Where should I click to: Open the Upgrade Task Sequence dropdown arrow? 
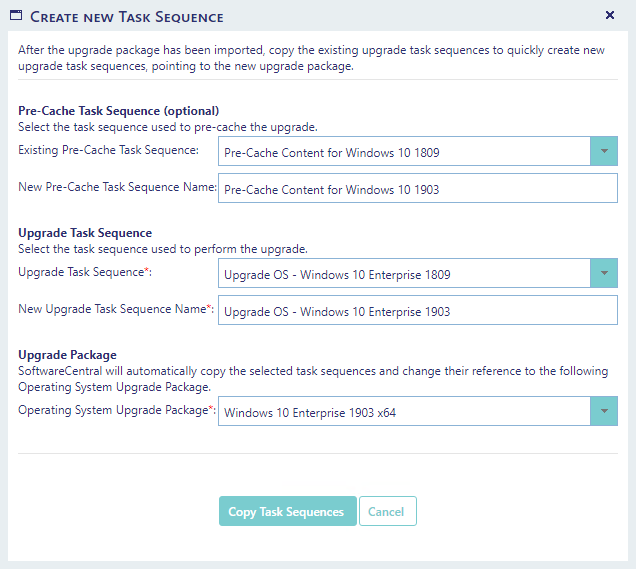pyautogui.click(x=603, y=273)
